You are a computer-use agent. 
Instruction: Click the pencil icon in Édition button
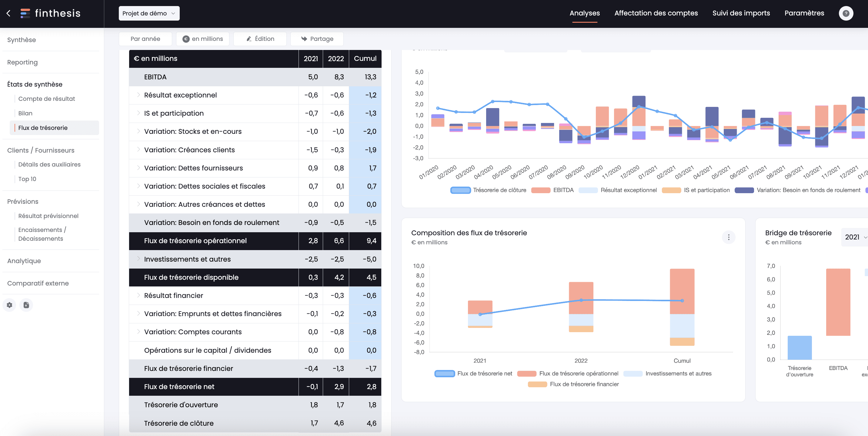point(249,39)
